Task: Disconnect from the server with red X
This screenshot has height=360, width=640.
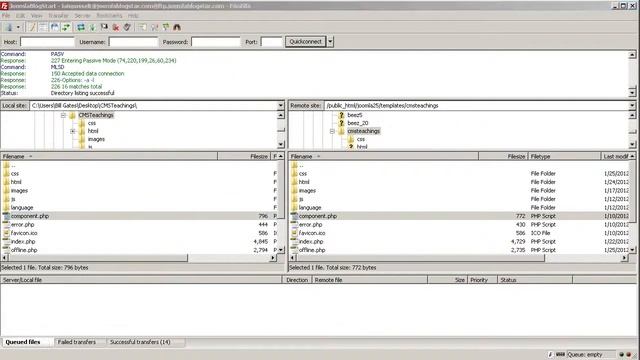Action: (116, 27)
